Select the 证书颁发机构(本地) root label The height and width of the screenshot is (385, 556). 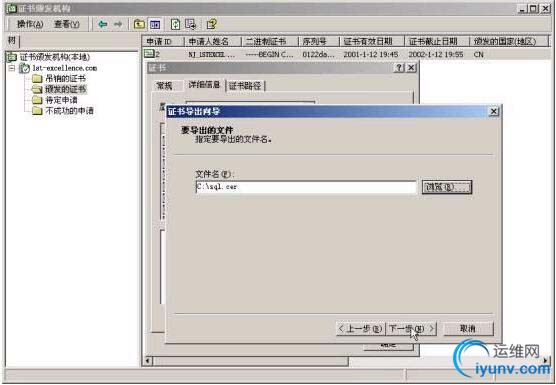coord(55,57)
